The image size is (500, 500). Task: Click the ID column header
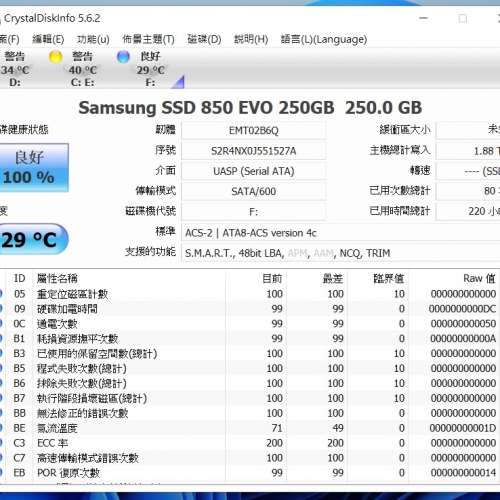tap(19, 278)
